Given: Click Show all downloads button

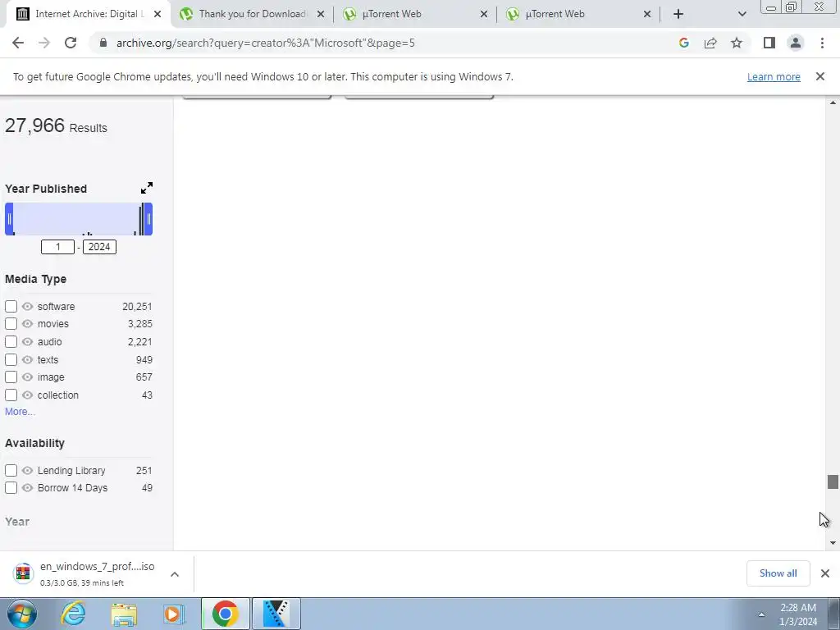Looking at the screenshot, I should pyautogui.click(x=778, y=573).
